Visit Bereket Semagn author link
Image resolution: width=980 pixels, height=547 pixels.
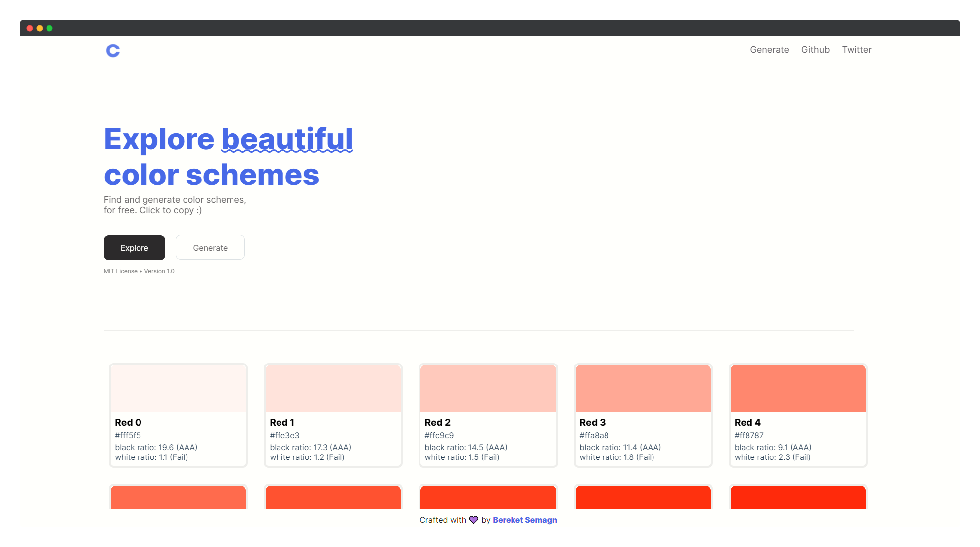tap(524, 520)
